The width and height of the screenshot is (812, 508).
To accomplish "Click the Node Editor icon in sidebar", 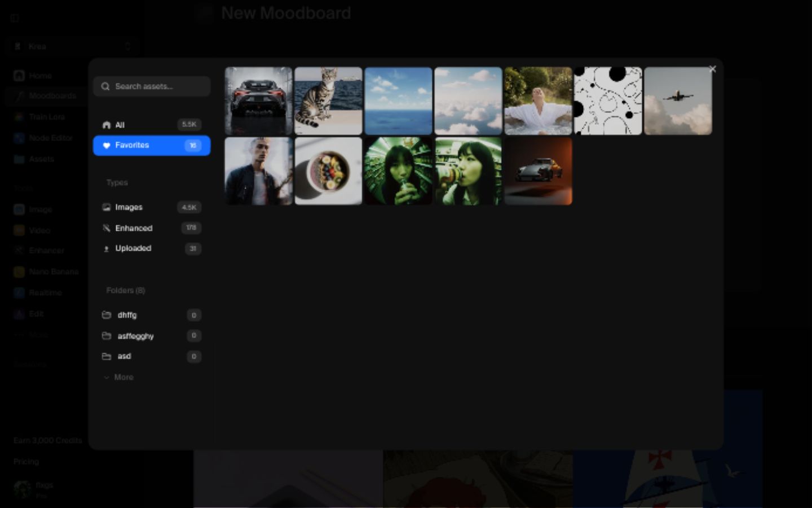I will pos(19,138).
